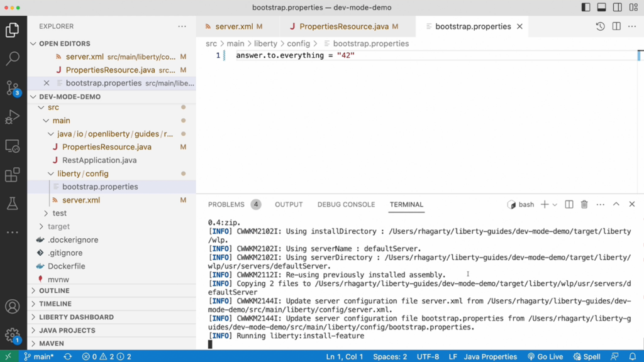Image resolution: width=644 pixels, height=362 pixels.
Task: Start Go Live server from the status bar
Action: point(545,356)
